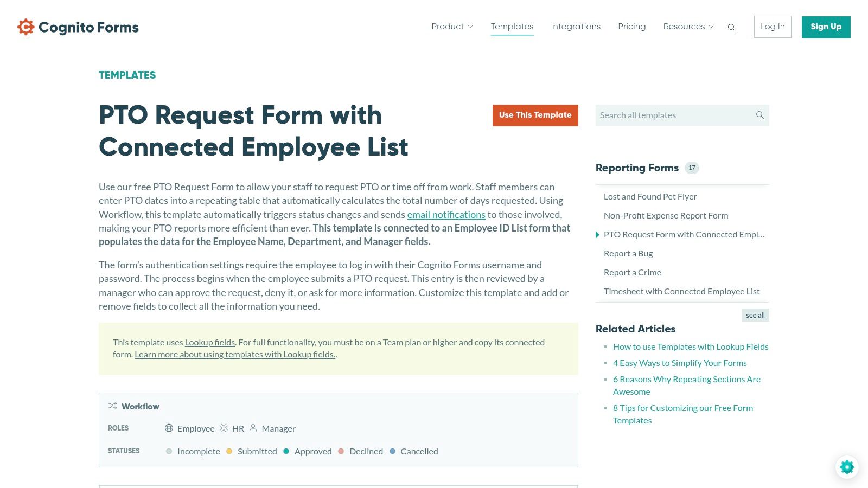Viewport: 868px width, 488px height.
Task: Expand the Product dropdown menu
Action: (452, 27)
